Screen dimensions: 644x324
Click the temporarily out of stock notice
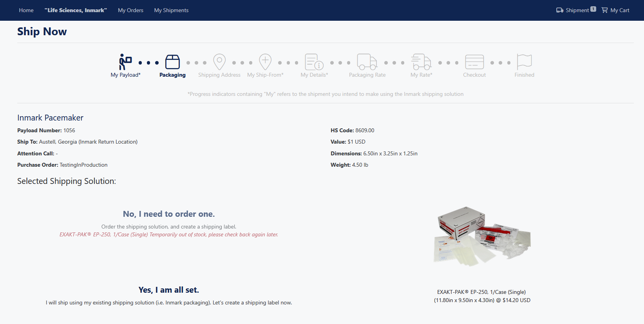coord(169,234)
